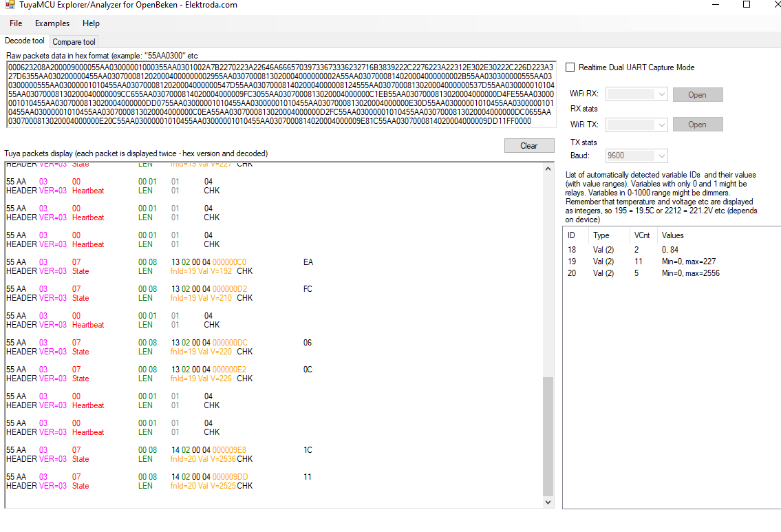Viewport: 781px width, 532px height.
Task: Click the TuyaMCU Explorer app icon in title bar
Action: (x=10, y=5)
